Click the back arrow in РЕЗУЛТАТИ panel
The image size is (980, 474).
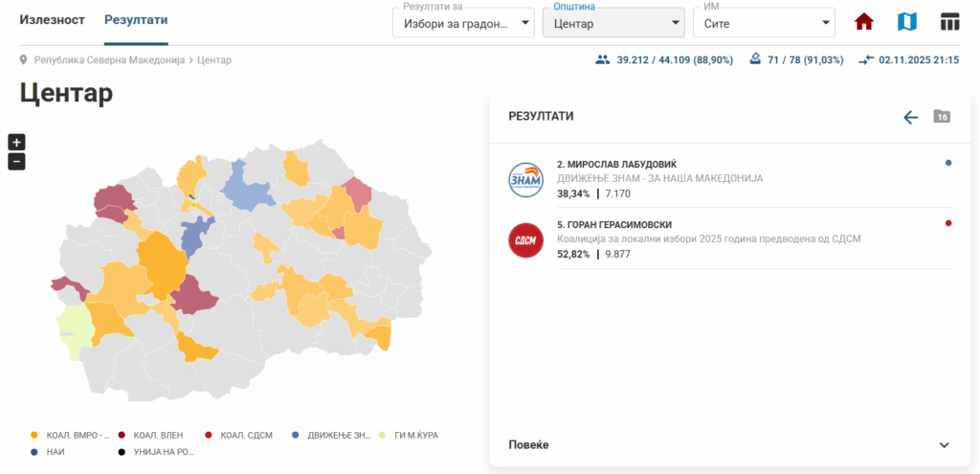point(910,117)
